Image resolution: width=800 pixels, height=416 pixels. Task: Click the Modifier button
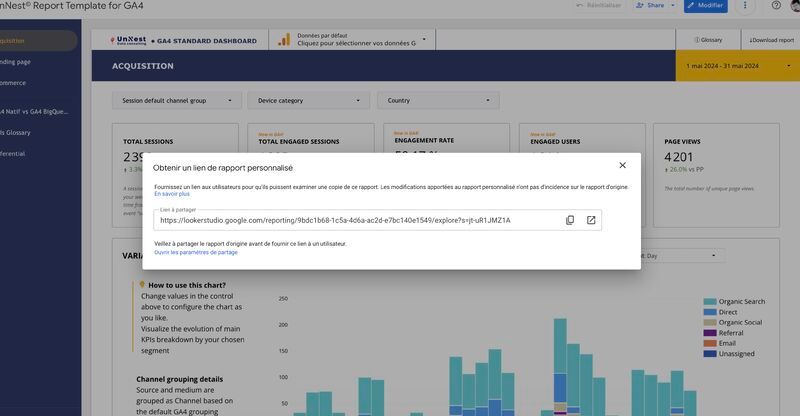[x=706, y=6]
